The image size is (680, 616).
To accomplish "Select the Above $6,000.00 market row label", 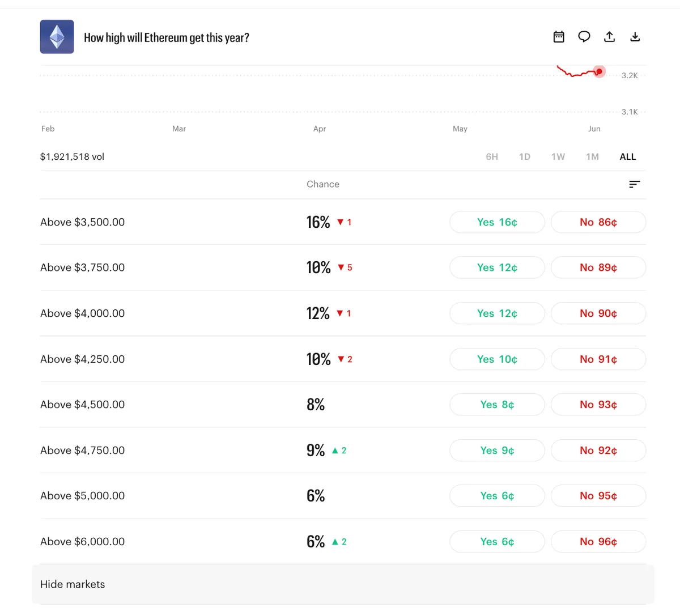I will [x=82, y=542].
